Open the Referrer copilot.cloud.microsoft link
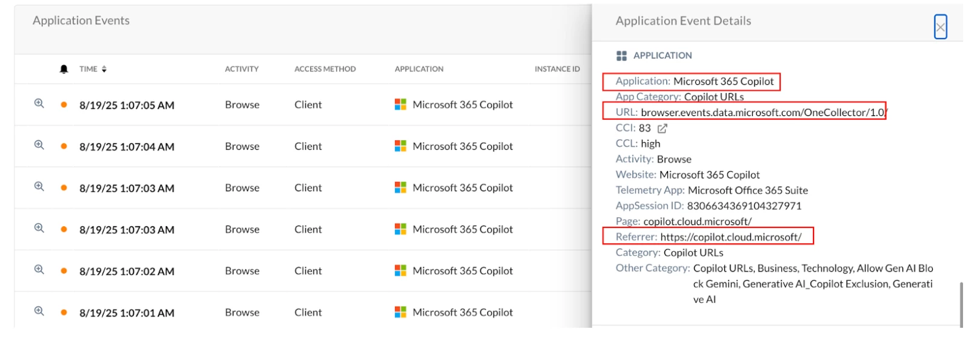This screenshot has width=980, height=346. tap(730, 237)
